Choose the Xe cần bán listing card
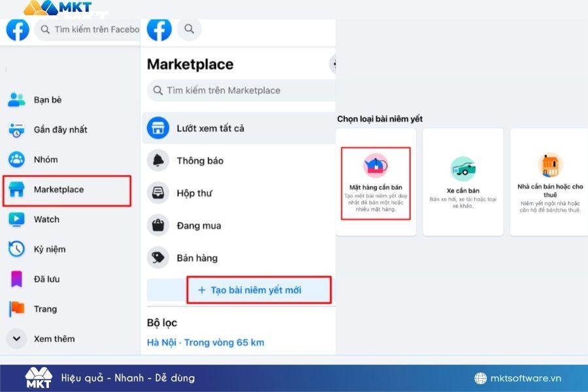The height and width of the screenshot is (392, 588). tap(463, 182)
